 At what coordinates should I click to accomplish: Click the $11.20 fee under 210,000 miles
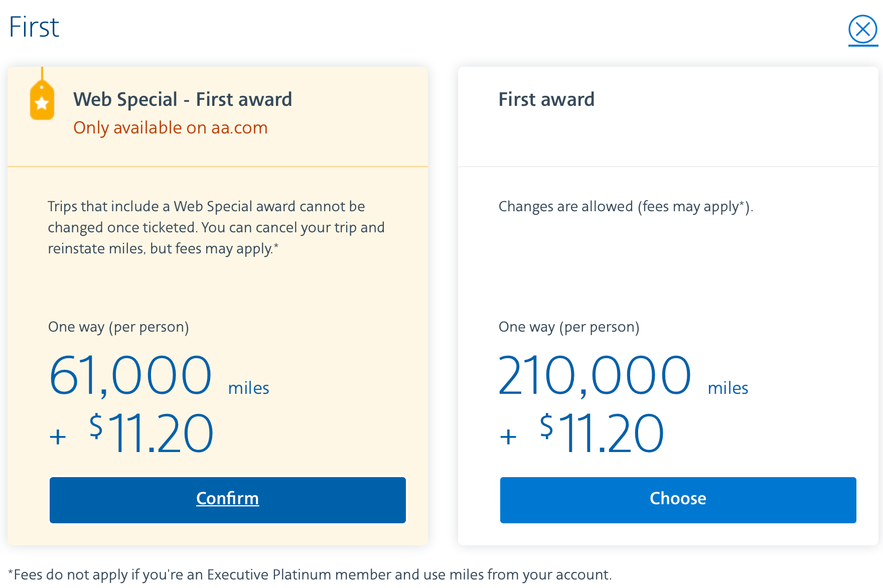point(602,433)
